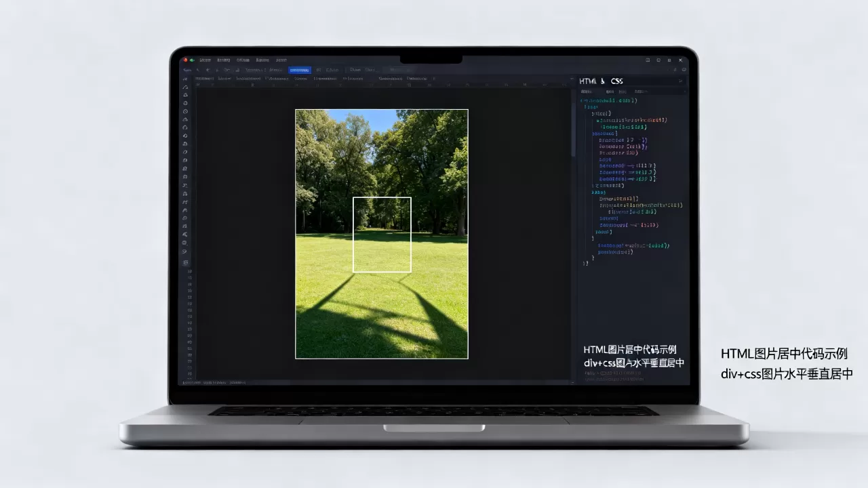Click the highlighted blue toolbar button
This screenshot has height=488, width=868.
click(x=299, y=70)
